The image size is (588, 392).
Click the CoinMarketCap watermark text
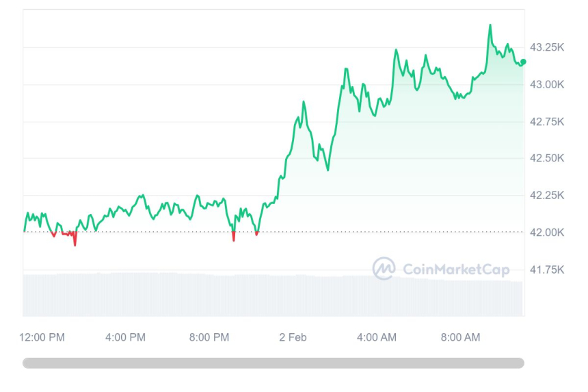[456, 270]
